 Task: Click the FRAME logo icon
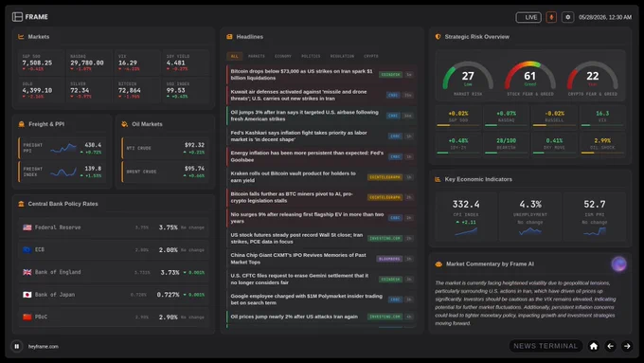[17, 17]
